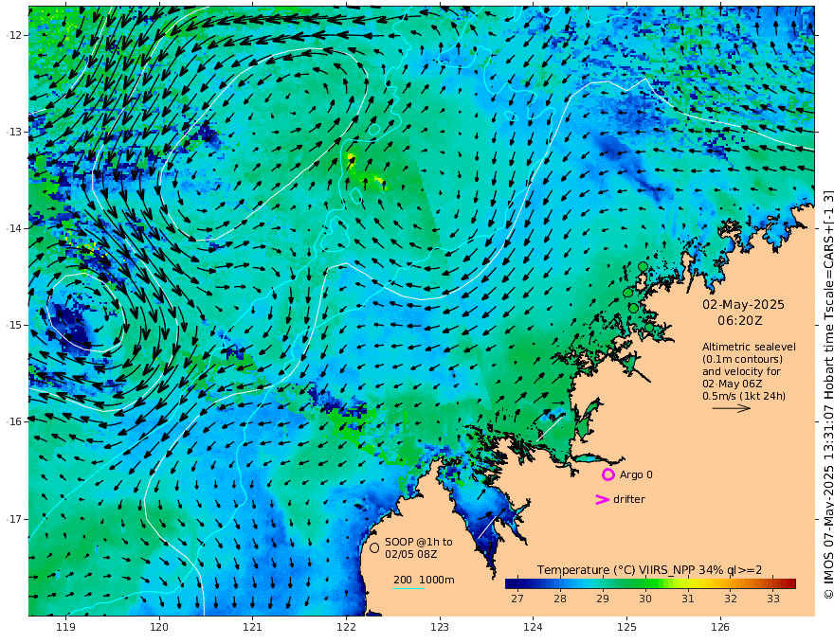Screen dimensions: 834x644
Task: Click longitude axis label 119
Action: [x=65, y=627]
